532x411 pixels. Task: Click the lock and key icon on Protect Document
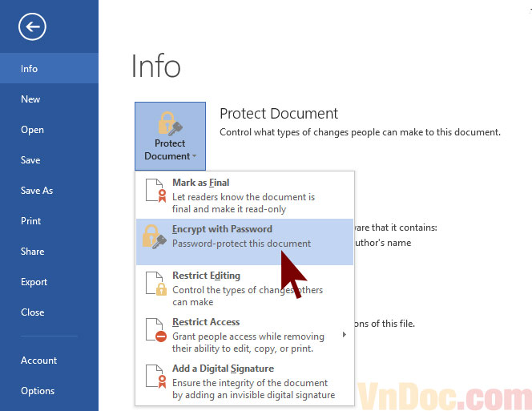[170, 124]
